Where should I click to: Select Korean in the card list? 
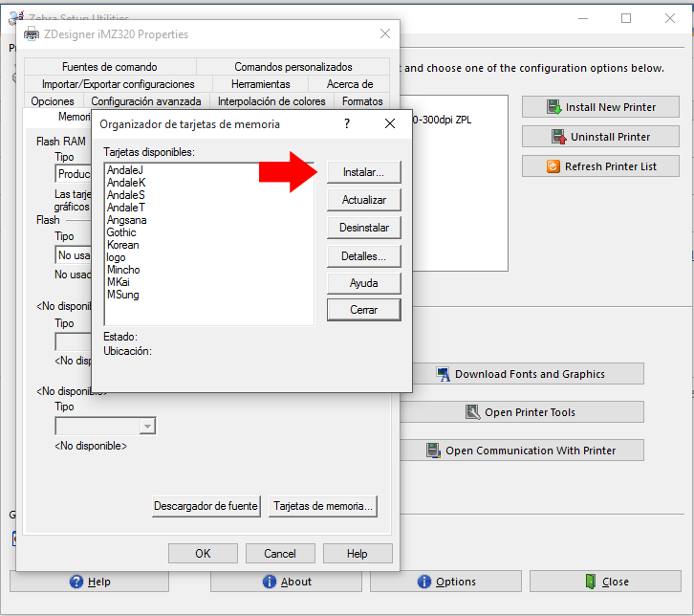click(122, 245)
